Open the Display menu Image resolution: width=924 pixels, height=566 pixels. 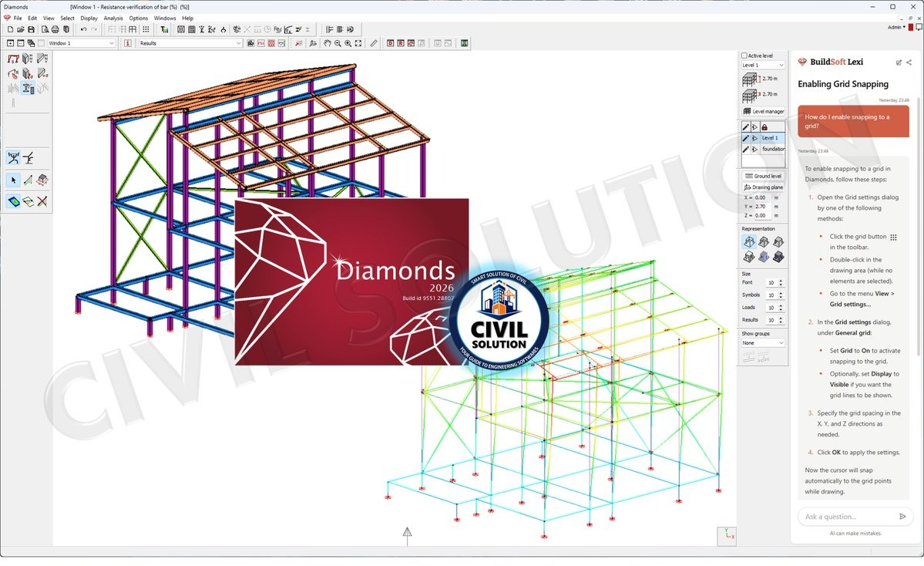click(89, 18)
